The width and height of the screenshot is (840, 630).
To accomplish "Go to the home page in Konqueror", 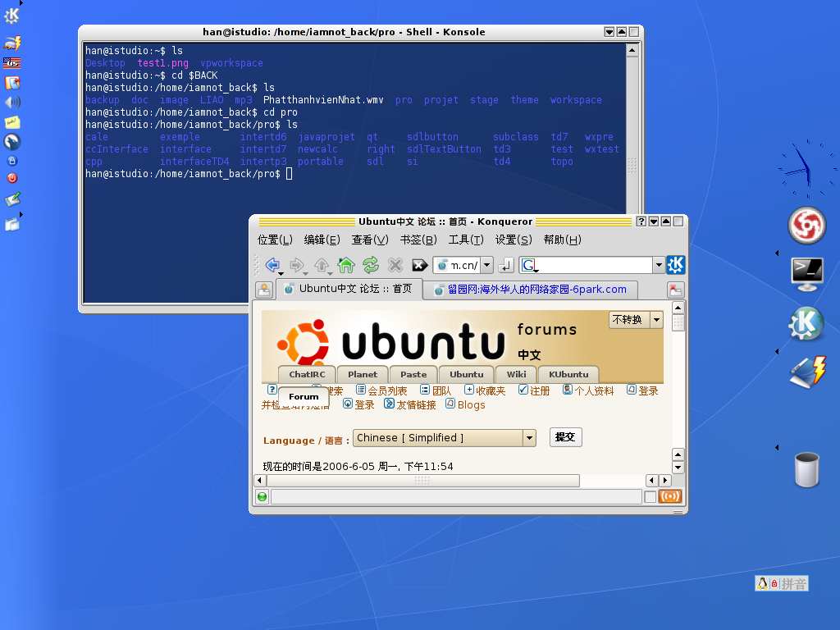I will coord(346,265).
